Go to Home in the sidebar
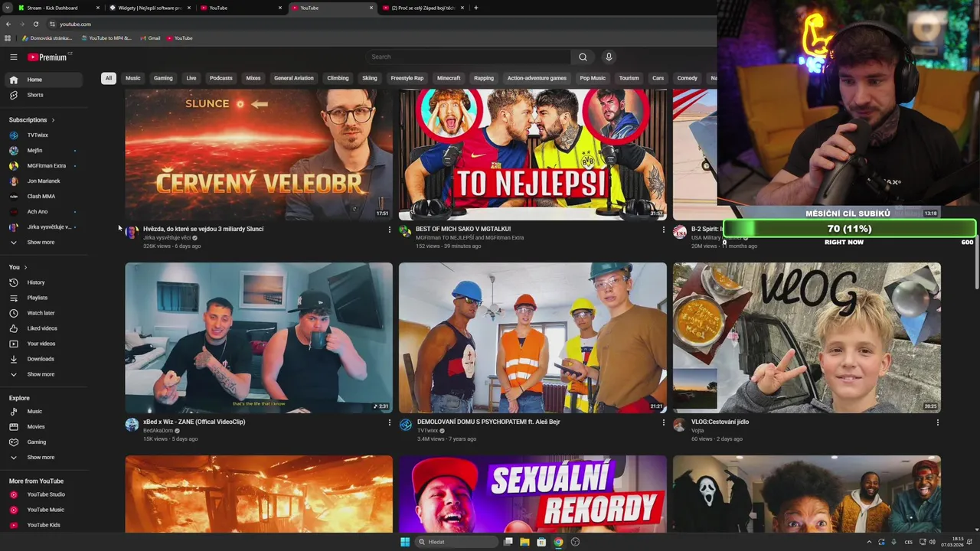The height and width of the screenshot is (551, 980). [44, 80]
